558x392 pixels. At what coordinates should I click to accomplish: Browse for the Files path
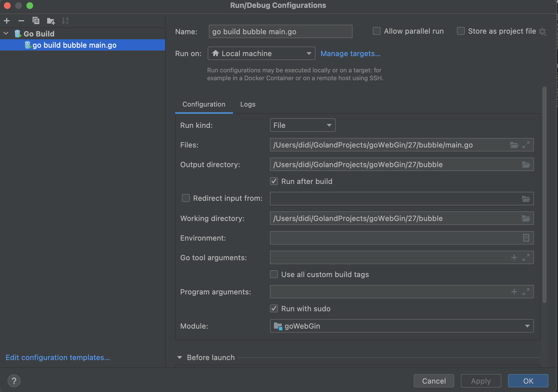click(514, 145)
